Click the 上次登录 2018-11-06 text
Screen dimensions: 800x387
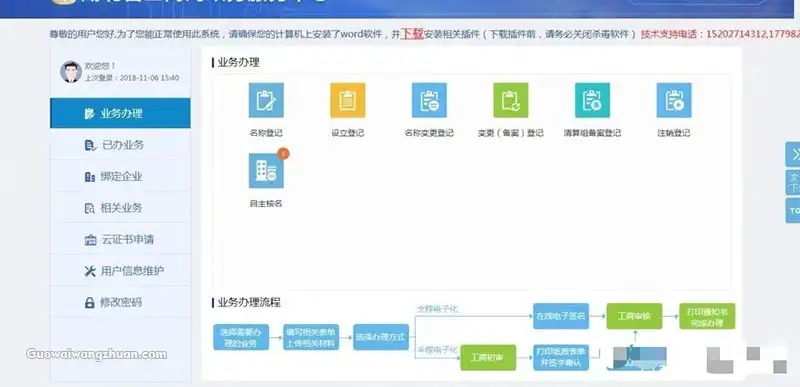pos(132,78)
